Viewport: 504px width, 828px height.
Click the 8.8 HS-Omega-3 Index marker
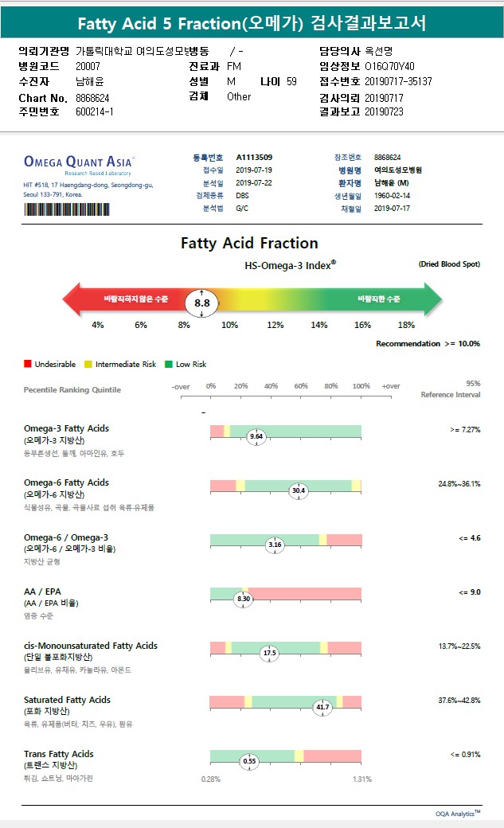coord(201,303)
